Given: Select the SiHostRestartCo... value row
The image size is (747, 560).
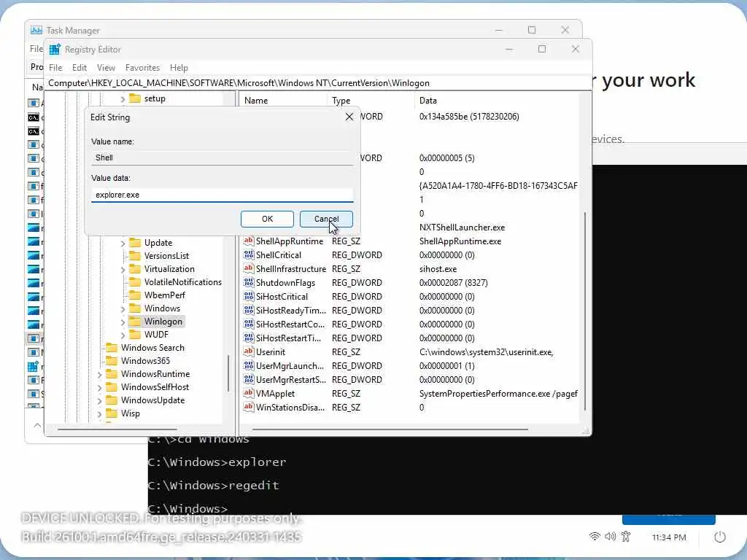Looking at the screenshot, I should (x=410, y=324).
